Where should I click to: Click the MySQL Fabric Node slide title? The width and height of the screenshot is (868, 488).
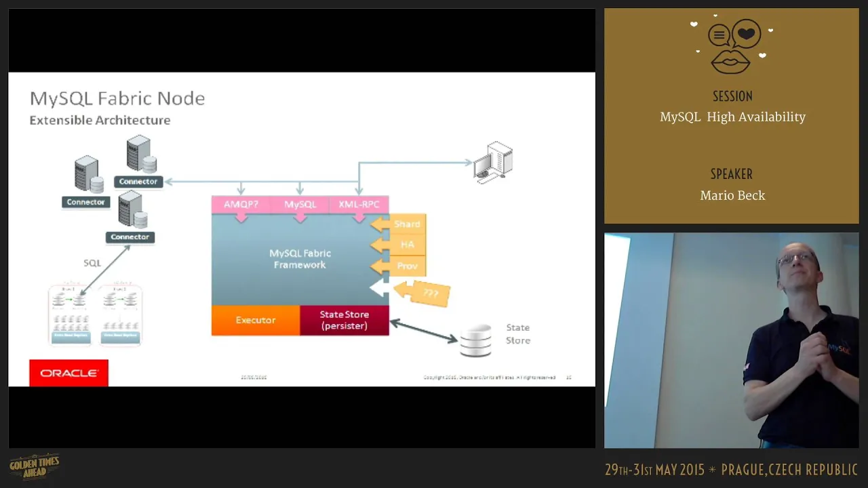coord(117,98)
